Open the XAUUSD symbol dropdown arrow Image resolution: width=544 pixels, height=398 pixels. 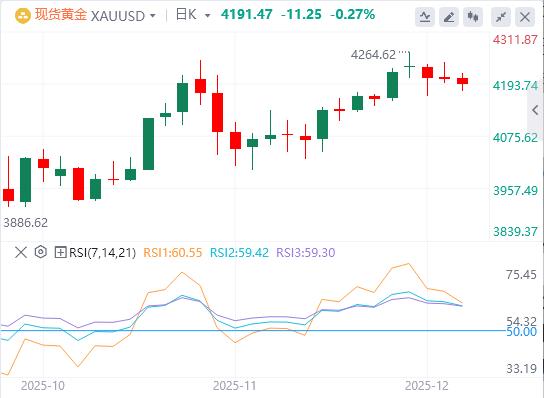(x=152, y=16)
